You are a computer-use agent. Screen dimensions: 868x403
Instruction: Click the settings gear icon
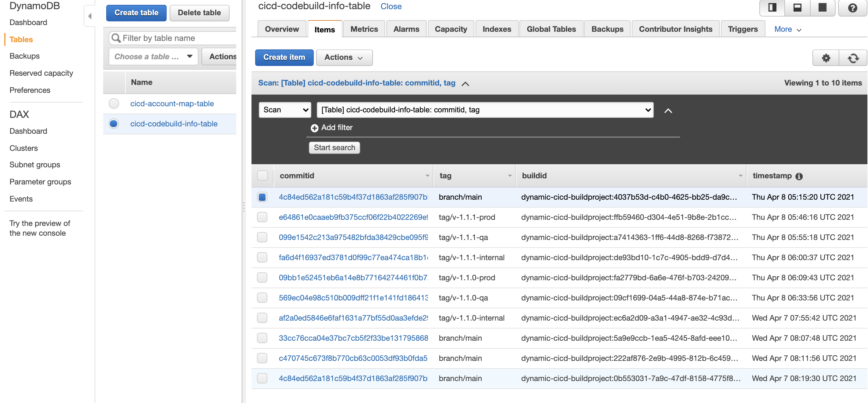click(x=826, y=58)
